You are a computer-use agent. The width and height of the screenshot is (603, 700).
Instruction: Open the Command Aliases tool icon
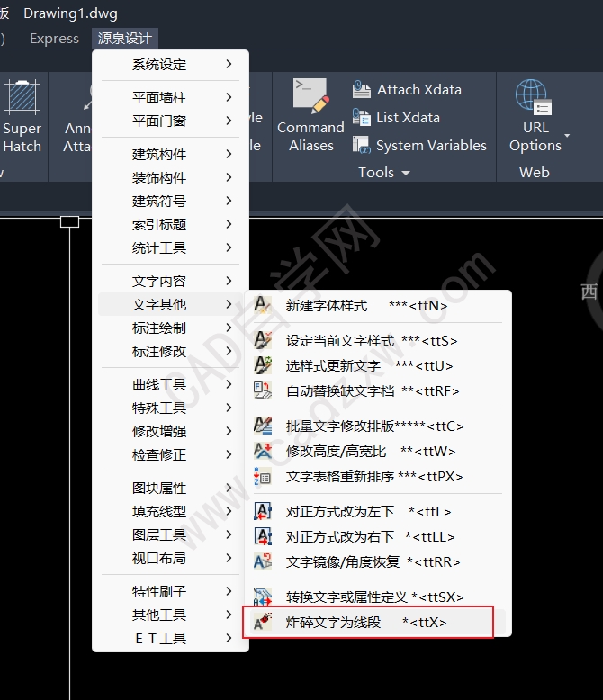point(310,96)
